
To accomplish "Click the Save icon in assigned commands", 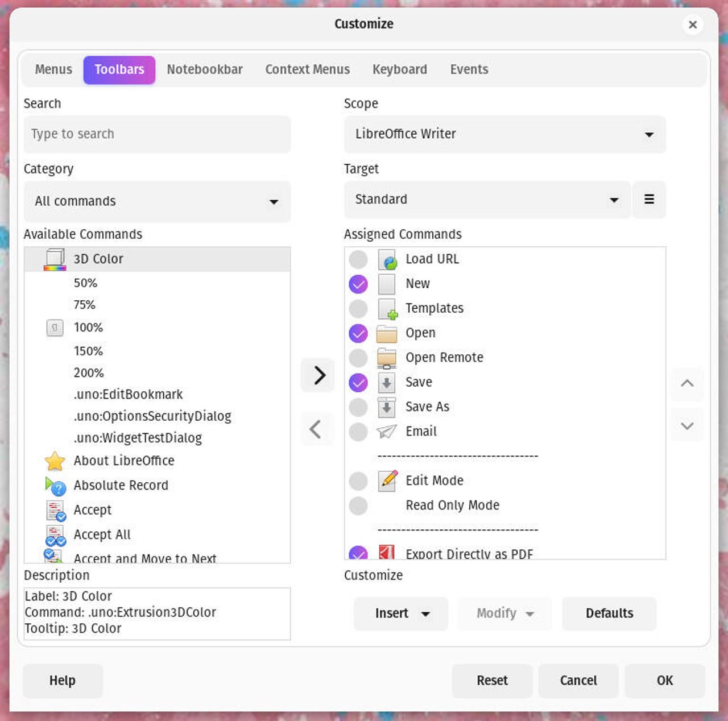I will [x=387, y=383].
